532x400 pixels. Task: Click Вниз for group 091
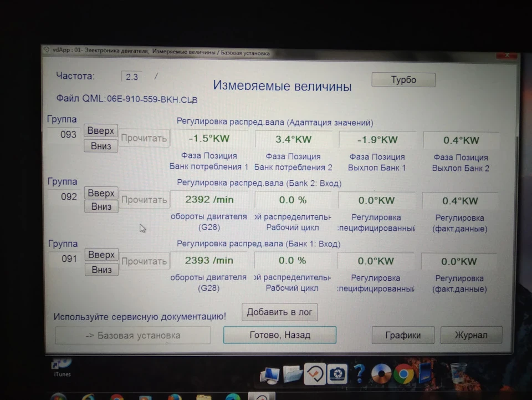(101, 270)
